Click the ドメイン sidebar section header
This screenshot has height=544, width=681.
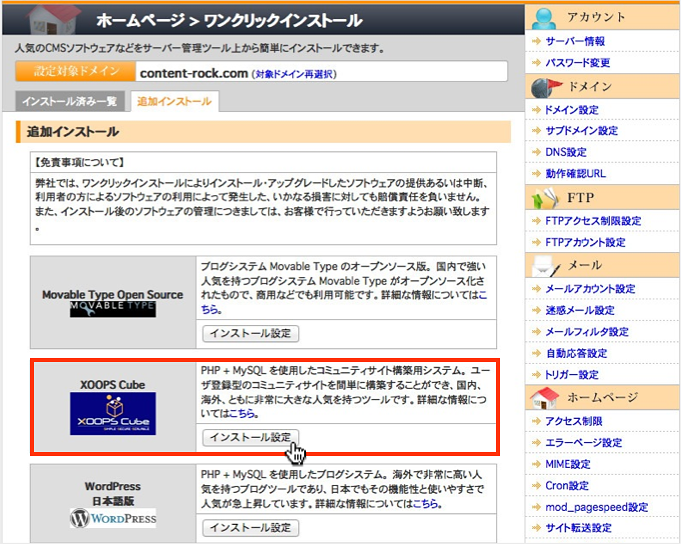pos(602,87)
